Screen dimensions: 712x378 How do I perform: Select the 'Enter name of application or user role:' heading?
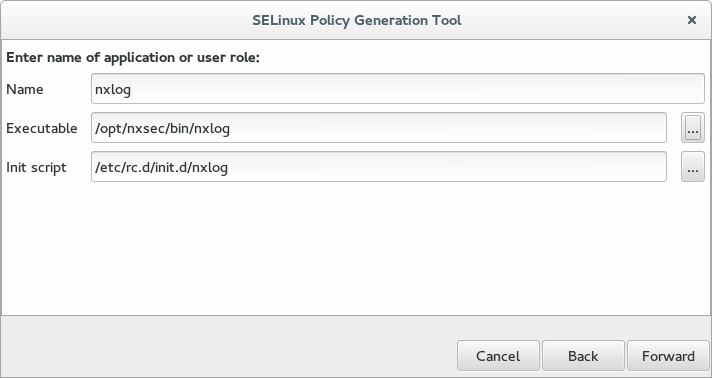coord(133,58)
